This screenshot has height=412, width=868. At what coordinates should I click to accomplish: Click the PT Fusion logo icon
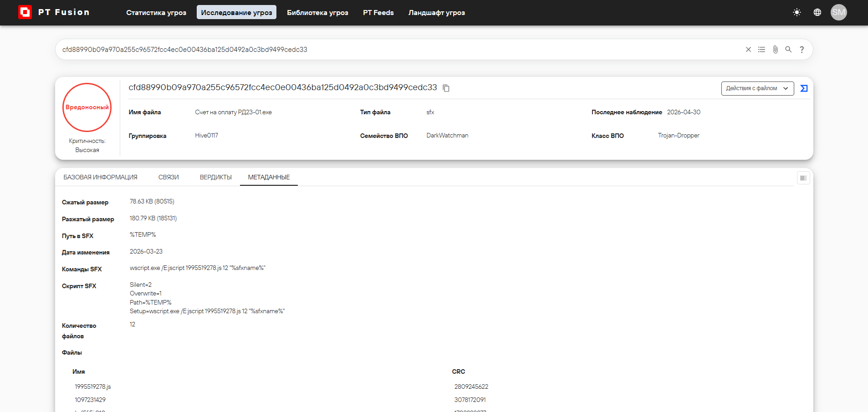pyautogui.click(x=25, y=12)
